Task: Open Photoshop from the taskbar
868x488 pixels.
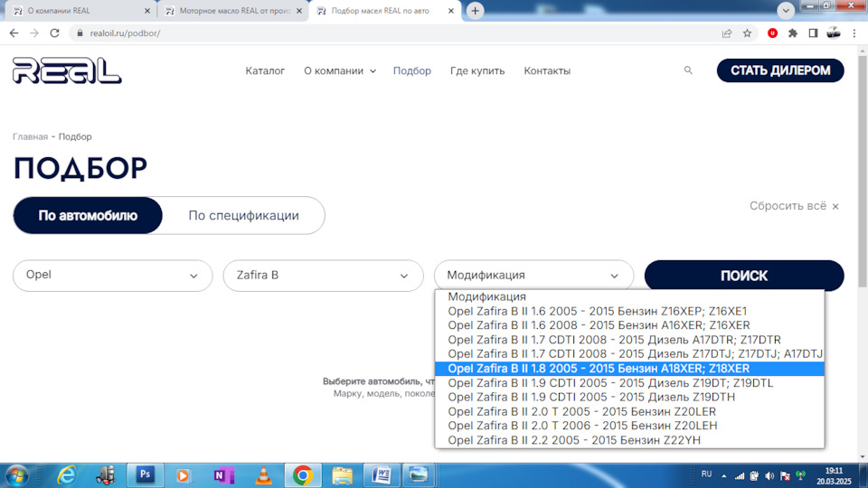Action: (145, 474)
